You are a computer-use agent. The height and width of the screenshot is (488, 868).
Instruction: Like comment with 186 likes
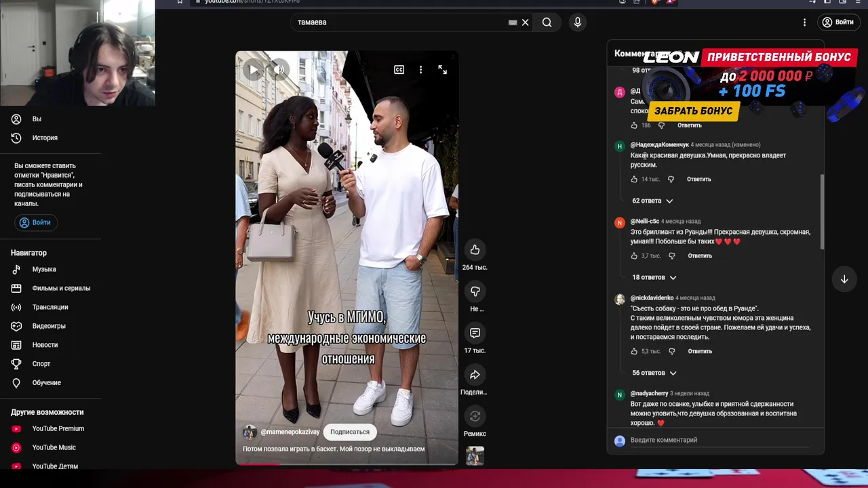pyautogui.click(x=634, y=125)
